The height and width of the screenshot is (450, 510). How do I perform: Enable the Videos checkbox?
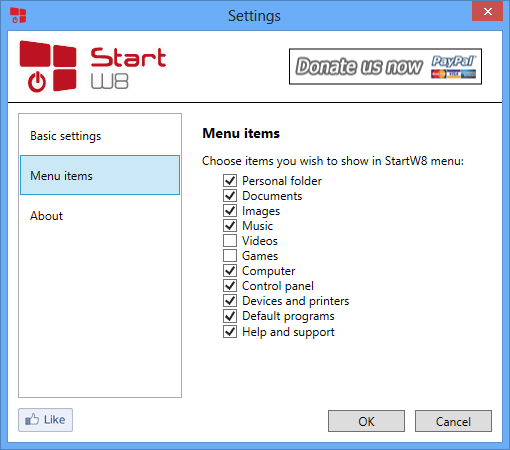pos(230,240)
